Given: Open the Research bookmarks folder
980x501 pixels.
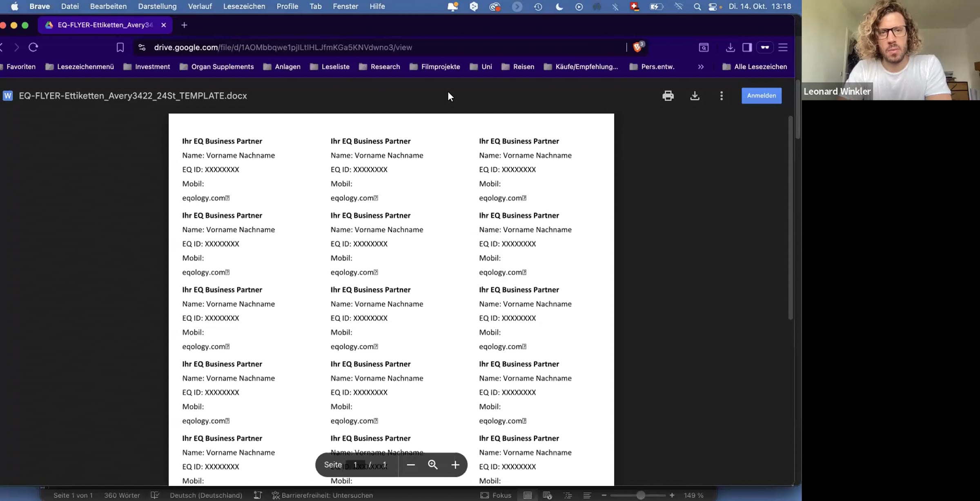Looking at the screenshot, I should click(379, 67).
